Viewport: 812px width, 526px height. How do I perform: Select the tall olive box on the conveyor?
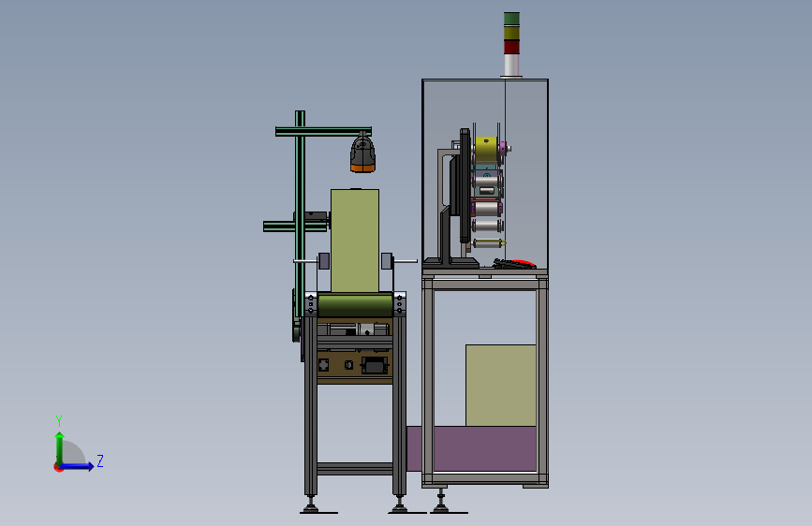(355, 241)
